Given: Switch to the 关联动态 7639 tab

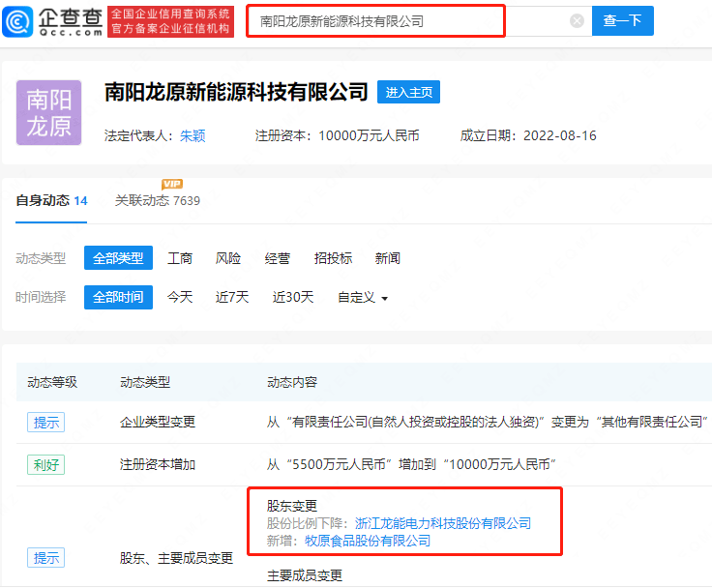Looking at the screenshot, I should coord(157,201).
